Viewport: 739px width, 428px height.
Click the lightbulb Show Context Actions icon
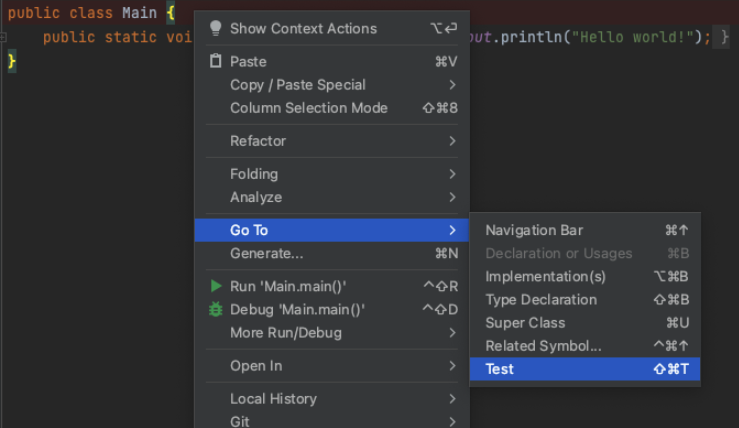tap(215, 29)
